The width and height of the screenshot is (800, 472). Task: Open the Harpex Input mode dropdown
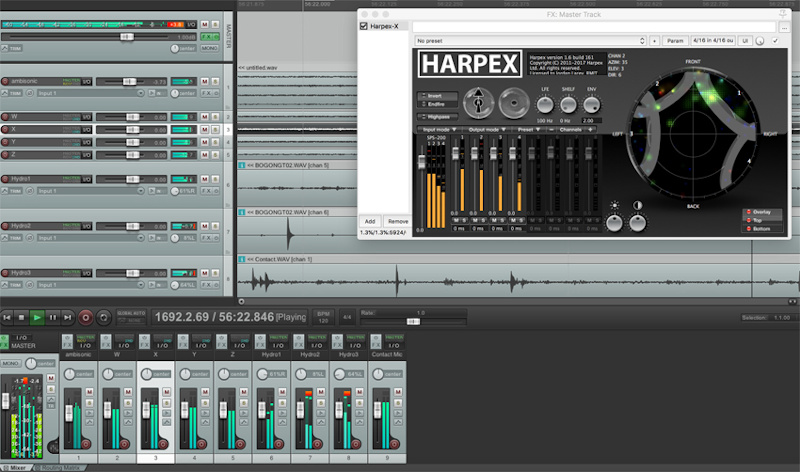[x=439, y=130]
